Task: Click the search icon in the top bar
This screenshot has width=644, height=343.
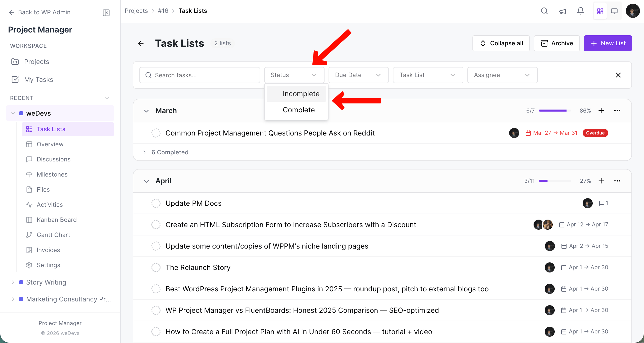Action: click(x=544, y=11)
